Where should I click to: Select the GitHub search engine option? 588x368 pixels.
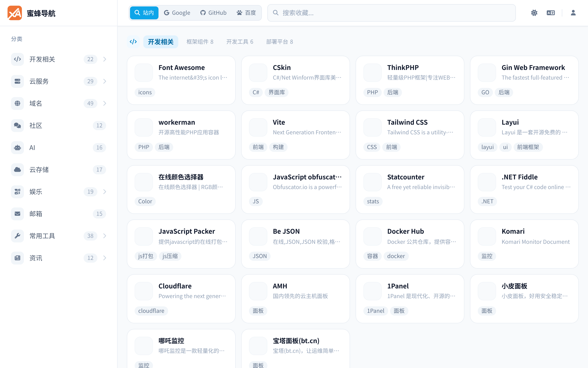coord(213,13)
